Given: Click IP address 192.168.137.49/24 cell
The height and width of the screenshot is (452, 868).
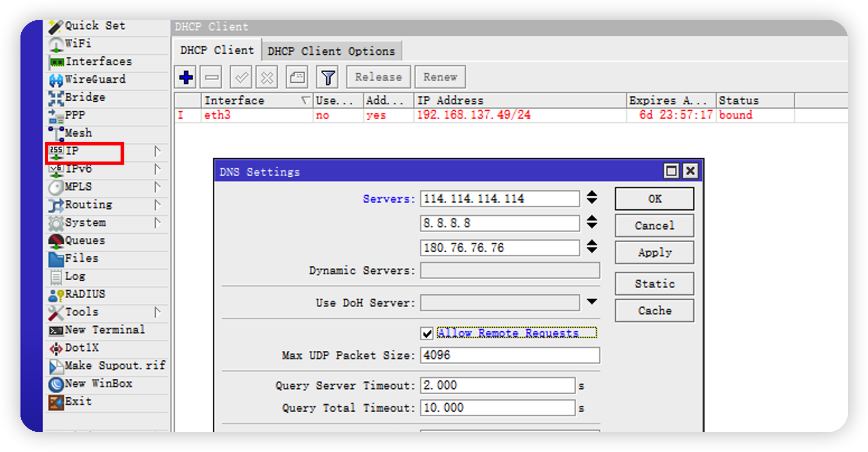Looking at the screenshot, I should [474, 115].
